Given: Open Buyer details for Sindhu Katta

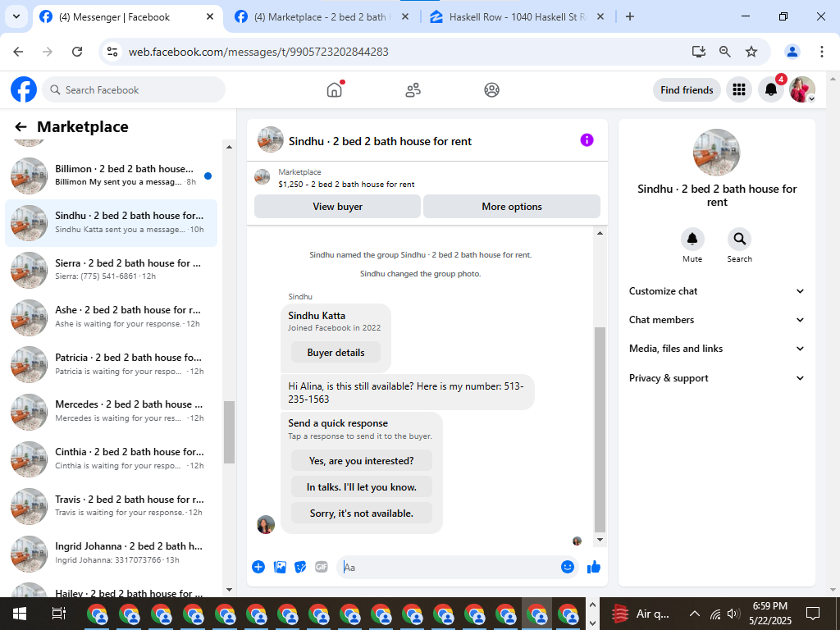Looking at the screenshot, I should pos(336,353).
